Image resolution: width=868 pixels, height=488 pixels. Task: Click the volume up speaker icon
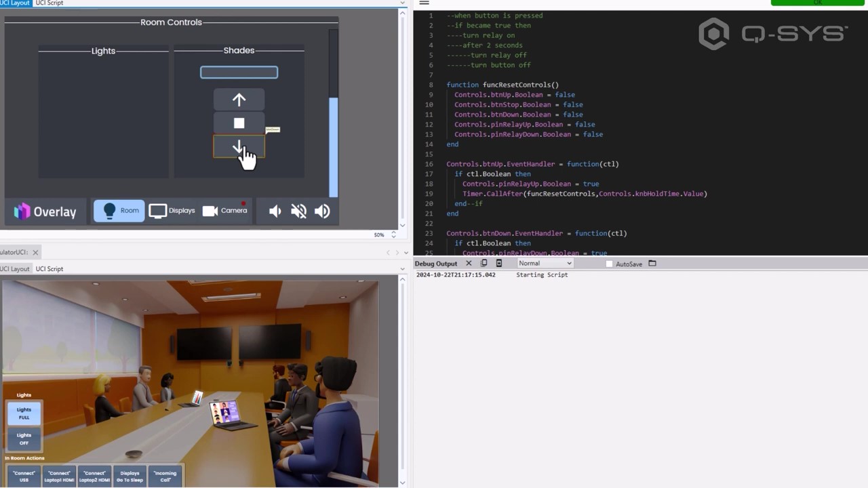pyautogui.click(x=322, y=211)
